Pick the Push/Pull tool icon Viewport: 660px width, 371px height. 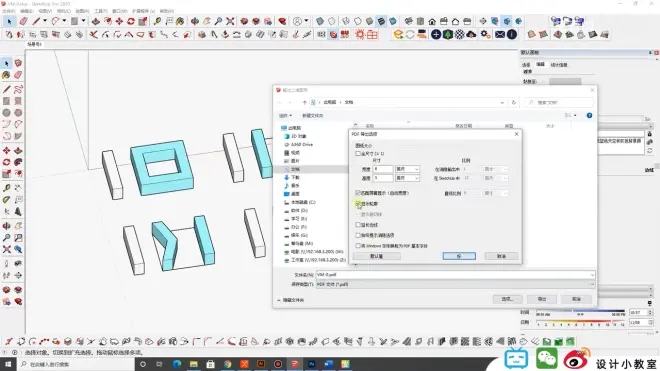96,21
